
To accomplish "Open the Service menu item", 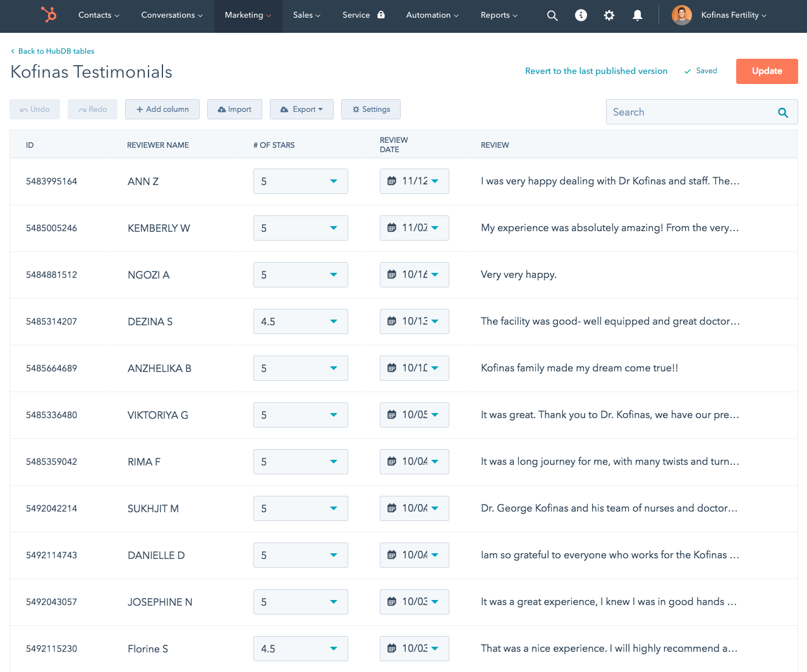I will pos(356,15).
